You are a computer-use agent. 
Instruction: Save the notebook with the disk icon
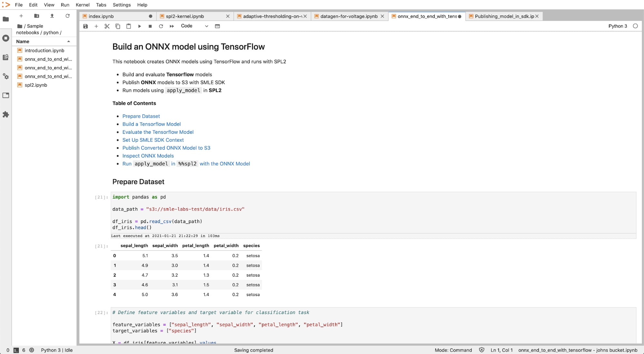(x=85, y=26)
